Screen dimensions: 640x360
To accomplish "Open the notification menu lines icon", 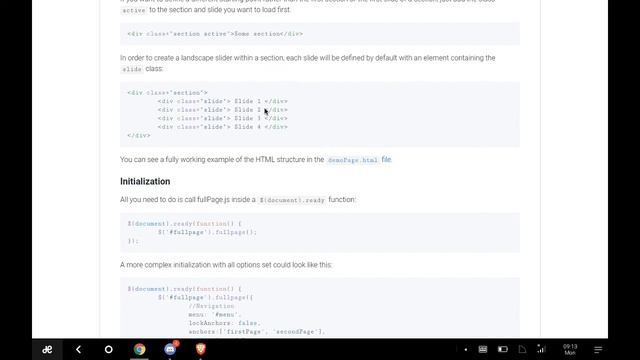I will (598, 349).
